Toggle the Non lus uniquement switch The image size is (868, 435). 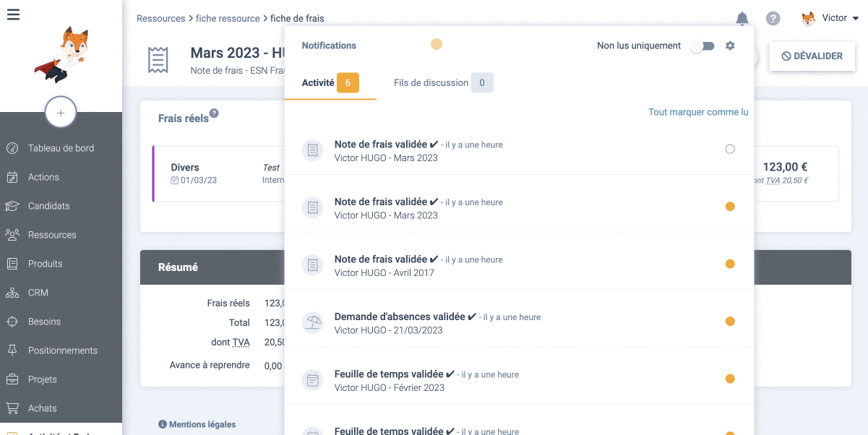pyautogui.click(x=702, y=46)
